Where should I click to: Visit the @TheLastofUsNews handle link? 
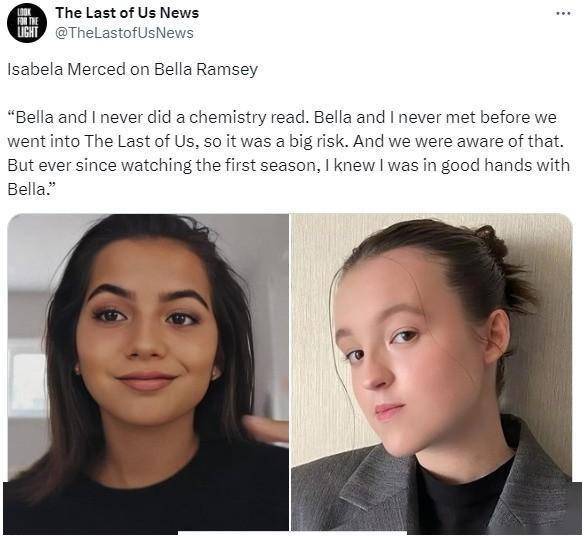(125, 33)
